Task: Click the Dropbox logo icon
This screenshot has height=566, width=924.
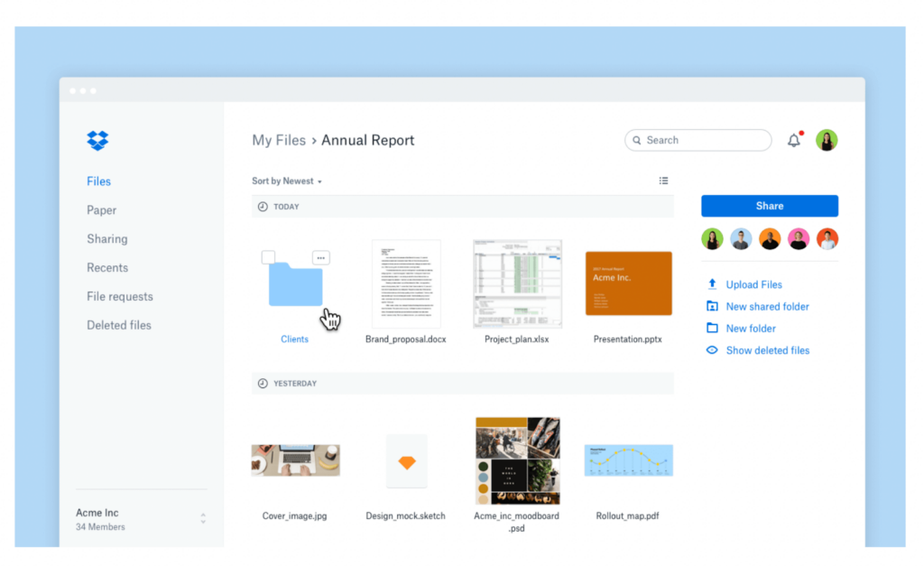Action: tap(97, 140)
